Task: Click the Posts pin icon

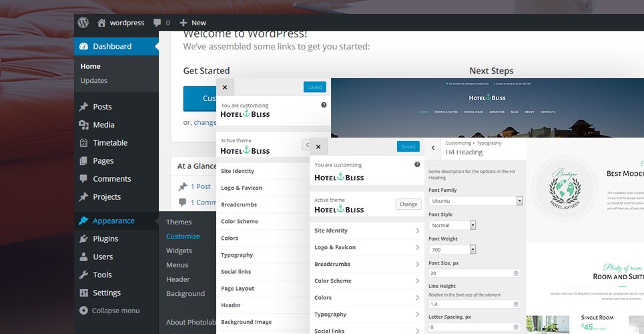Action: click(x=84, y=106)
